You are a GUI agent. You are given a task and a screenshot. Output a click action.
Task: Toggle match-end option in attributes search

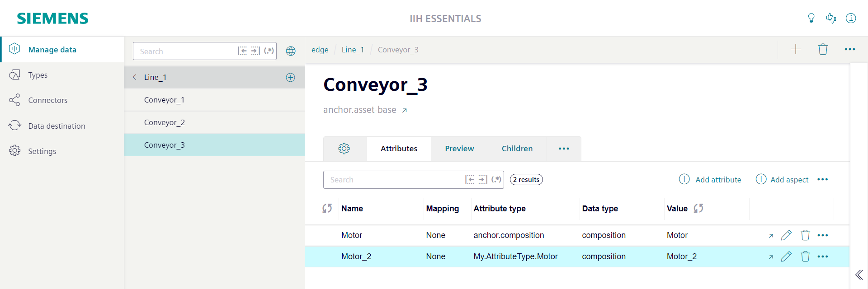[483, 179]
